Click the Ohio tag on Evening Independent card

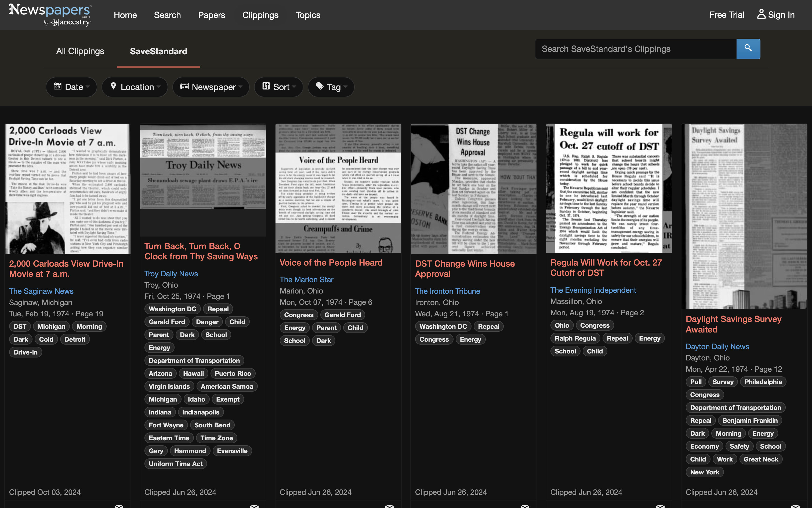tap(562, 325)
